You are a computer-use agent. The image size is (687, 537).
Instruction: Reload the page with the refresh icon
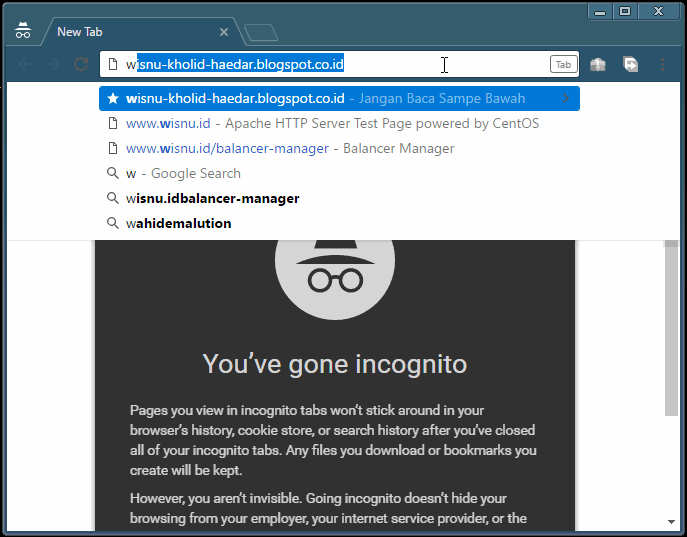click(x=81, y=64)
